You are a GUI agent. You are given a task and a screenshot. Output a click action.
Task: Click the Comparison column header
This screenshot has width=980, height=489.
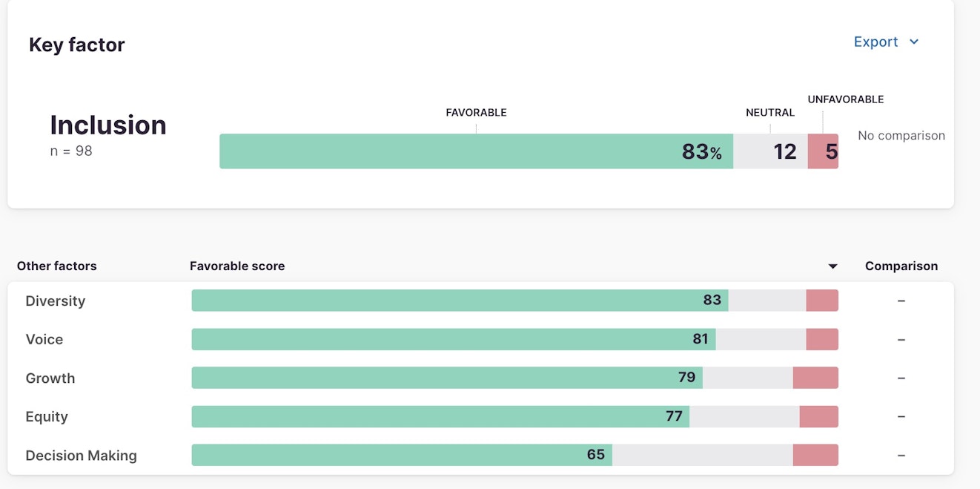pyautogui.click(x=901, y=266)
